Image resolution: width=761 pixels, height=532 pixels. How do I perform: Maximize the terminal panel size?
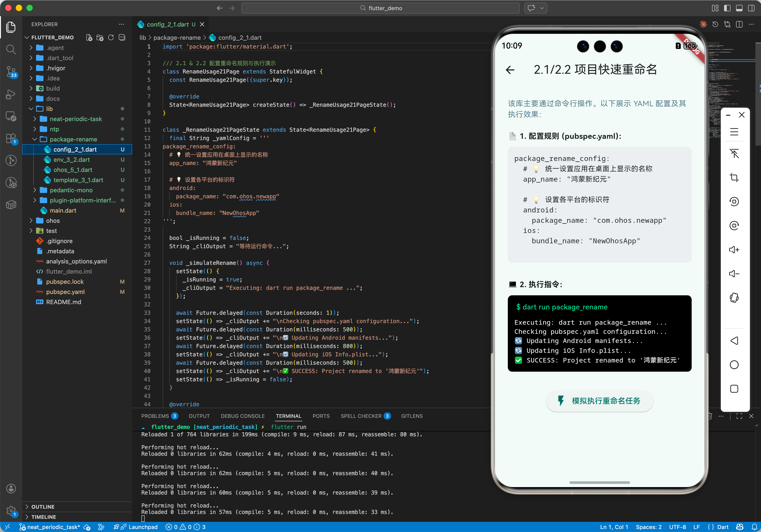pos(739,416)
